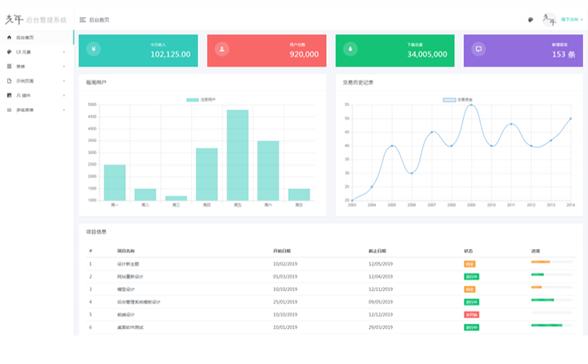Click start date 10/02/2019 in row 1
The image size is (588, 364).
[285, 264]
